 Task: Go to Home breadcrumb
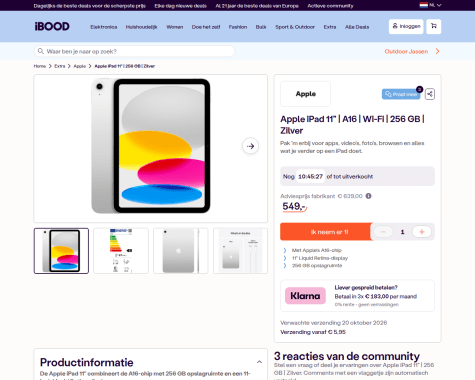click(40, 66)
